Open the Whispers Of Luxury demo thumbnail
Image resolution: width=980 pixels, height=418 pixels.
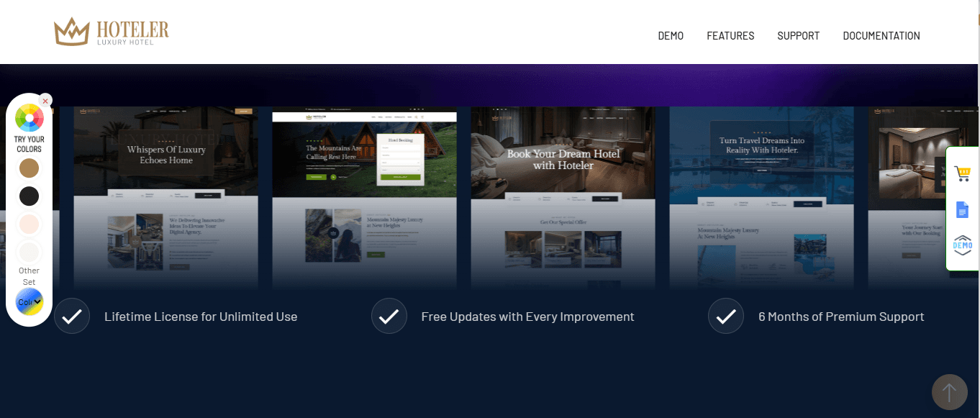click(165, 198)
